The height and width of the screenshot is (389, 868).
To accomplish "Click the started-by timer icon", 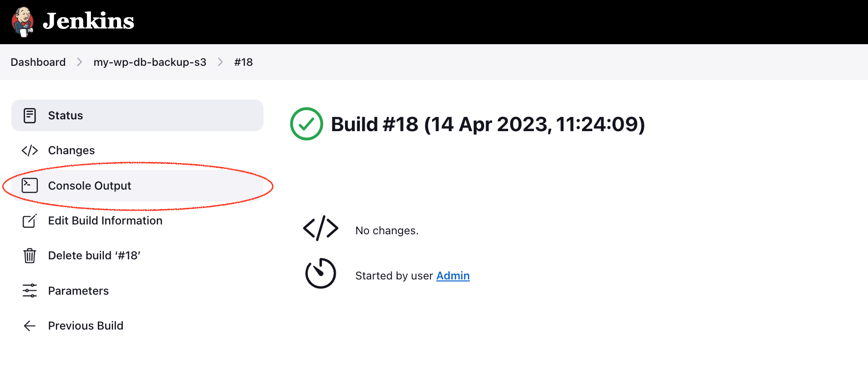I will tap(320, 273).
